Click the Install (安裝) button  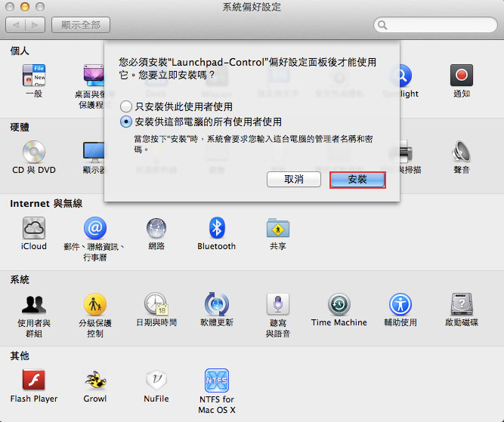[x=357, y=180]
